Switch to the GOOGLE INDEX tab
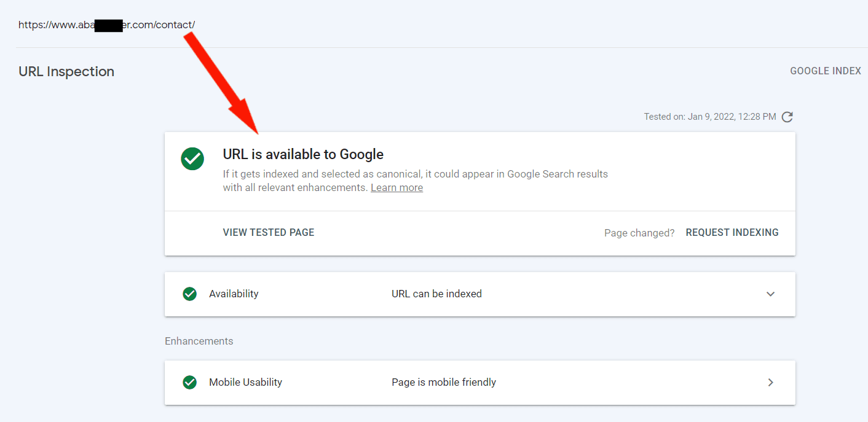Viewport: 868px width, 422px height. click(826, 71)
